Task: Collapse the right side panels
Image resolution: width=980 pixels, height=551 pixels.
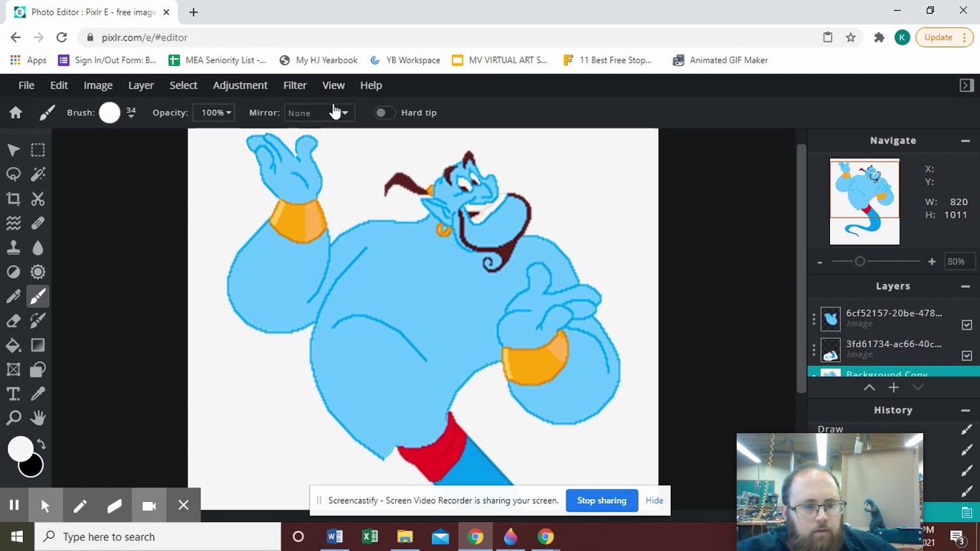Action: [966, 86]
